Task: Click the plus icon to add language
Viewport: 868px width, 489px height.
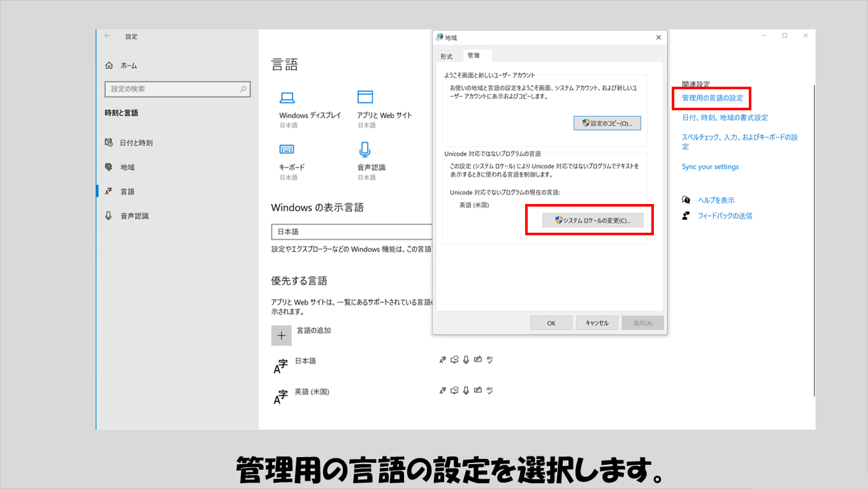Action: click(282, 335)
